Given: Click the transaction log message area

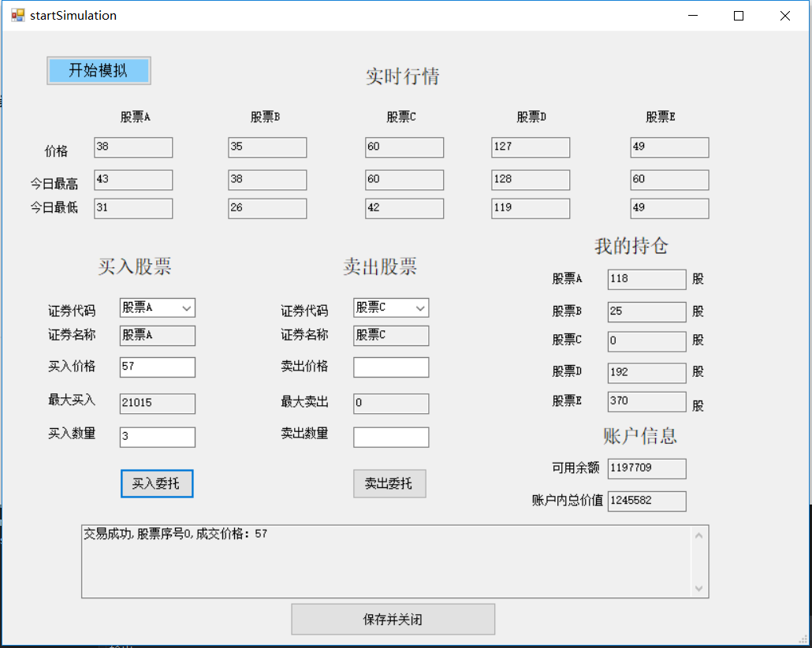Looking at the screenshot, I should 386,560.
